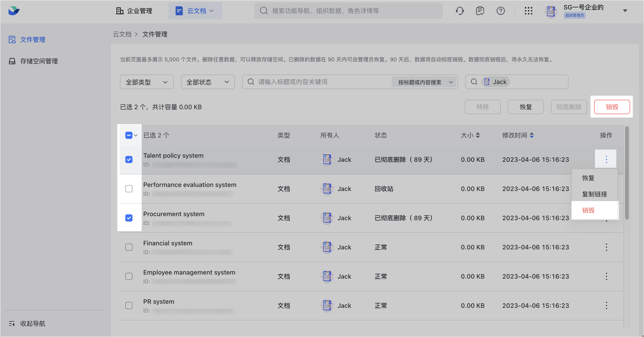Image resolution: width=644 pixels, height=337 pixels.
Task: Open the selection options chevron beside header checkbox
Action: [x=135, y=135]
